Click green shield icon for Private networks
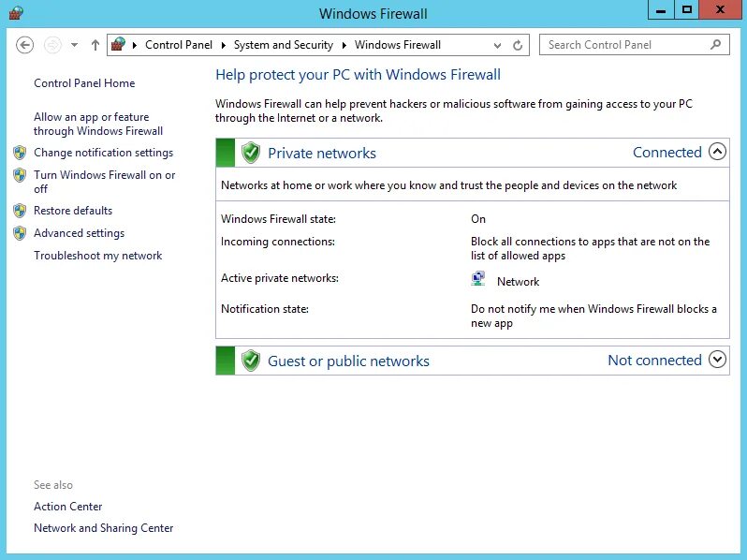The image size is (747, 560). point(251,153)
